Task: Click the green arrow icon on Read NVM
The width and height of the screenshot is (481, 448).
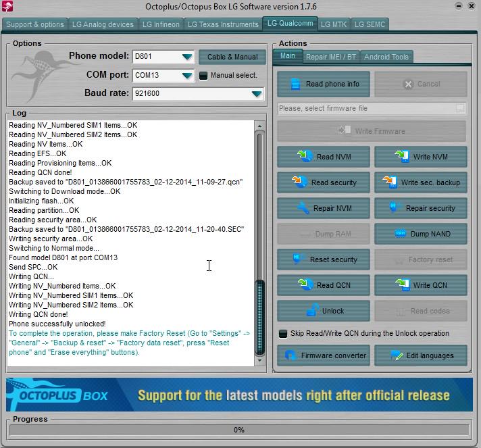Action: (305, 156)
